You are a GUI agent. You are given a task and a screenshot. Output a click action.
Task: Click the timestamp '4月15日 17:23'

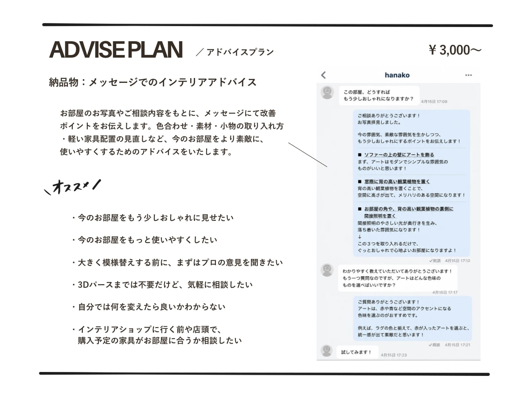394,355
